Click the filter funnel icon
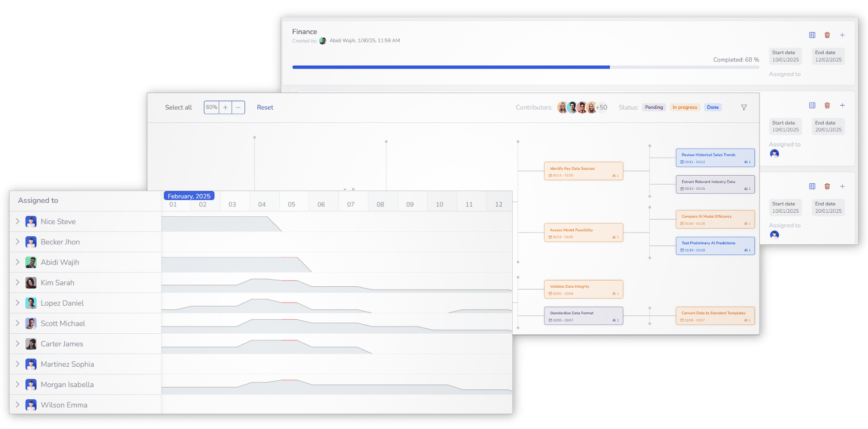The image size is (868, 429). 744,107
